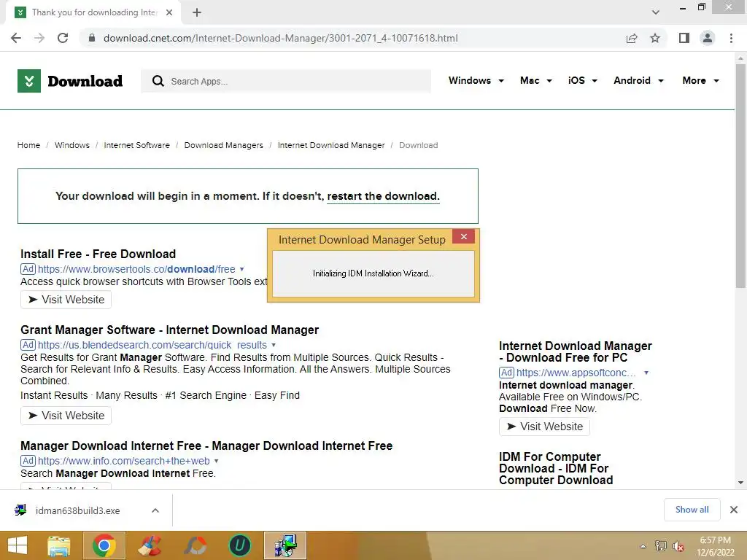Click the search magnifier icon
The height and width of the screenshot is (560, 747).
pyautogui.click(x=158, y=81)
